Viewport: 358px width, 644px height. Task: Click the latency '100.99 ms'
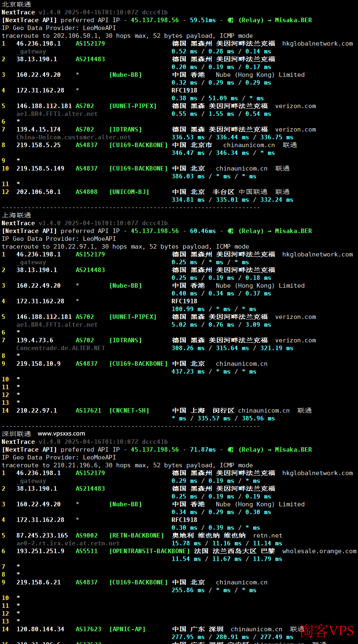coord(188,309)
